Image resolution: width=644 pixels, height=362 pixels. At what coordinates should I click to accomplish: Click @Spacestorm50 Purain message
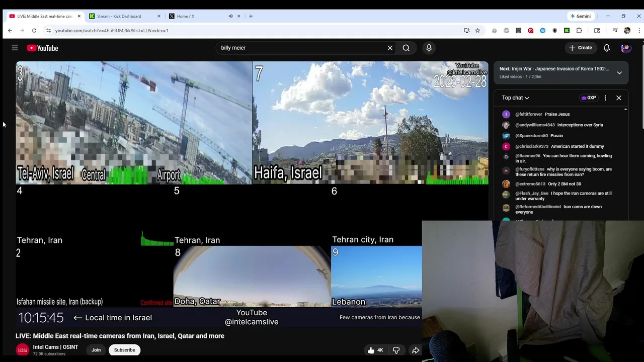tap(539, 136)
